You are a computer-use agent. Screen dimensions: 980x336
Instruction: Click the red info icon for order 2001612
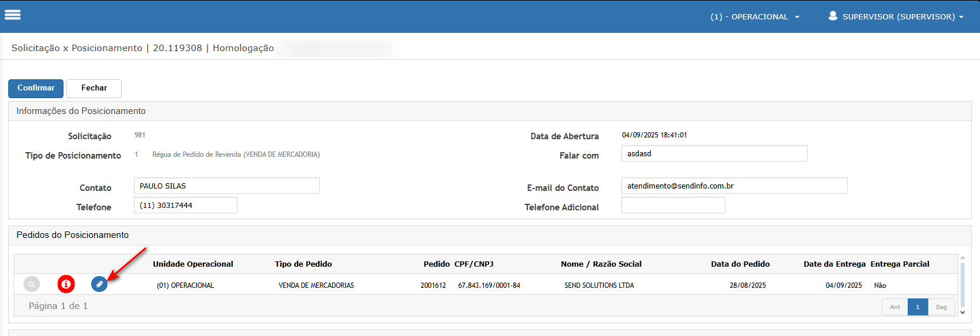coord(66,284)
